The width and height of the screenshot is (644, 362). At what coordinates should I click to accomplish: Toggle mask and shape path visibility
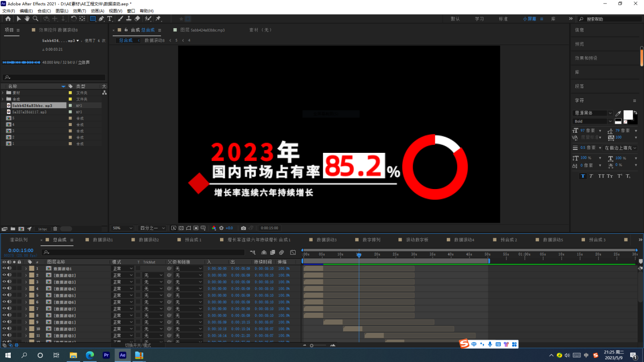tap(189, 228)
